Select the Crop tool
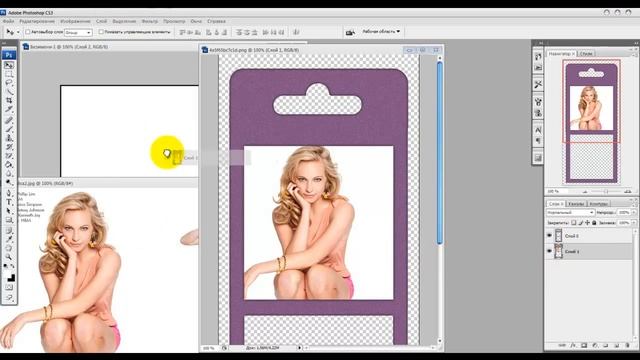This screenshot has width=640, height=360. click(9, 100)
